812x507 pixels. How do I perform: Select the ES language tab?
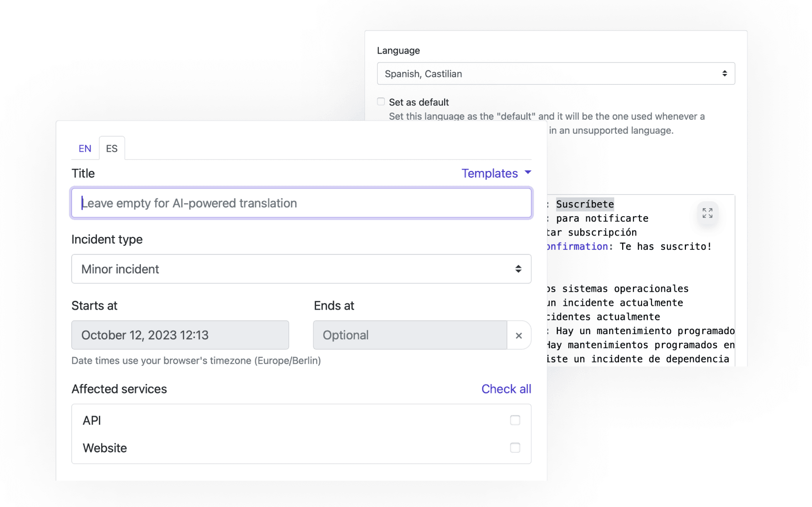click(x=112, y=149)
